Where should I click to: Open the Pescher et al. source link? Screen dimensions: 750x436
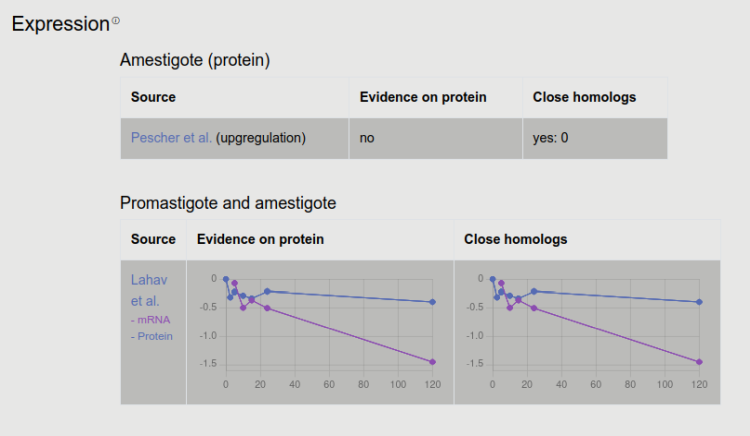[x=171, y=138]
